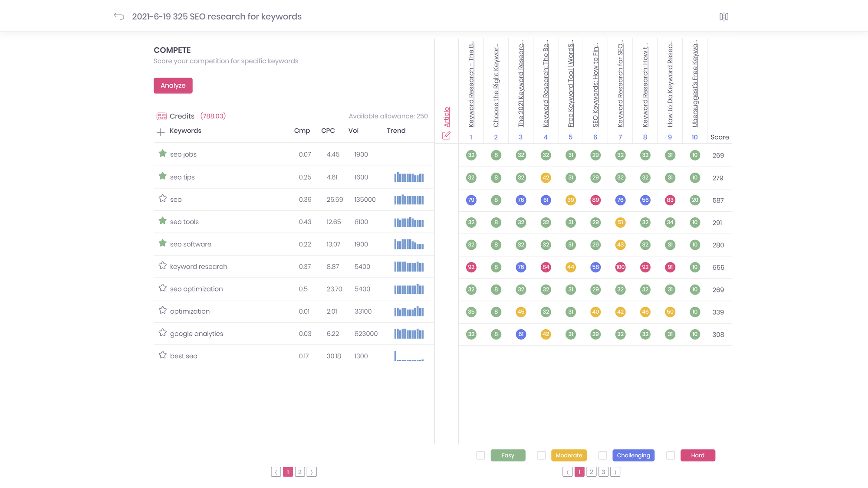Open article link How to Do Keyword Resea...

point(670,85)
